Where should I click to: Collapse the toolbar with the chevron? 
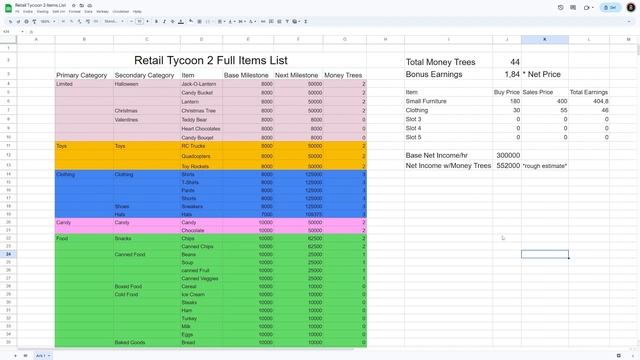pyautogui.click(x=629, y=21)
